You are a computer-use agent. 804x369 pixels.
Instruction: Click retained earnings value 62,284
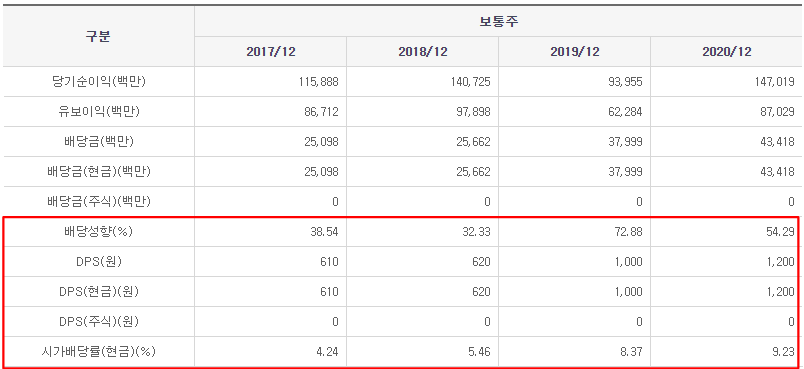pos(626,112)
